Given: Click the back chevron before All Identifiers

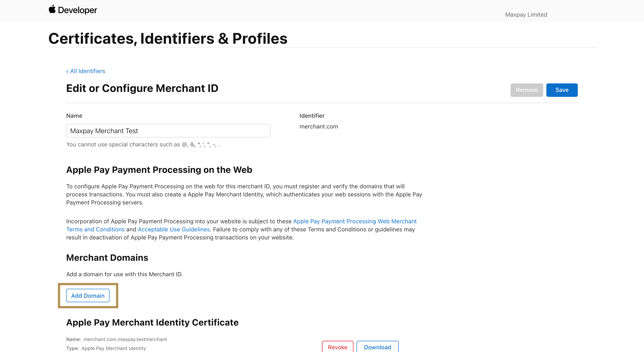Looking at the screenshot, I should [x=67, y=72].
